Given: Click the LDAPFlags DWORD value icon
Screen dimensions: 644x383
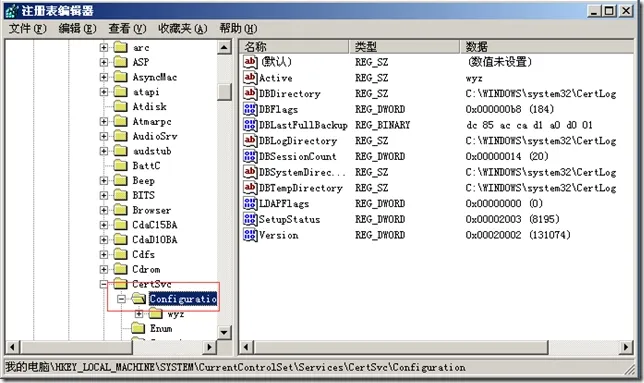Looking at the screenshot, I should point(250,203).
